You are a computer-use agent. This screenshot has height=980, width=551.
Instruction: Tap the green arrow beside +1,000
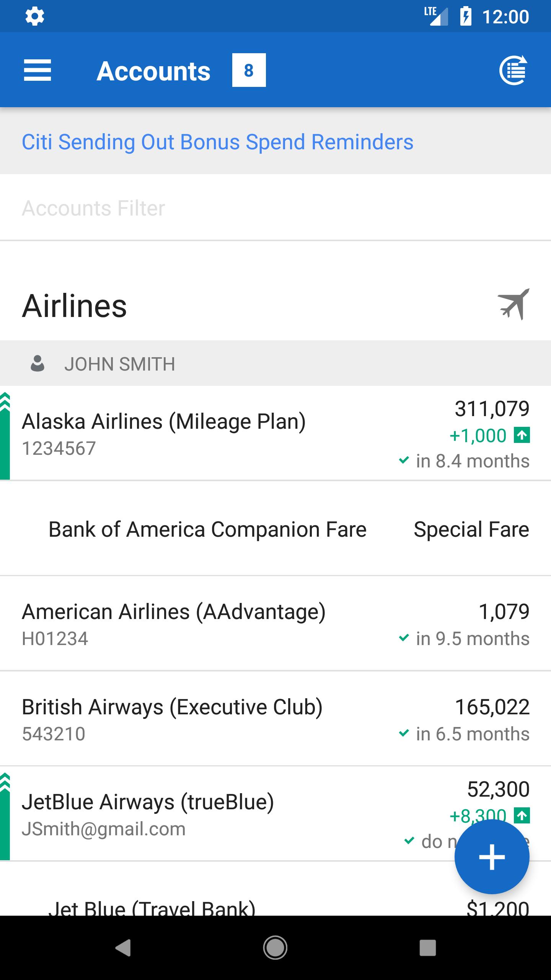(x=522, y=435)
